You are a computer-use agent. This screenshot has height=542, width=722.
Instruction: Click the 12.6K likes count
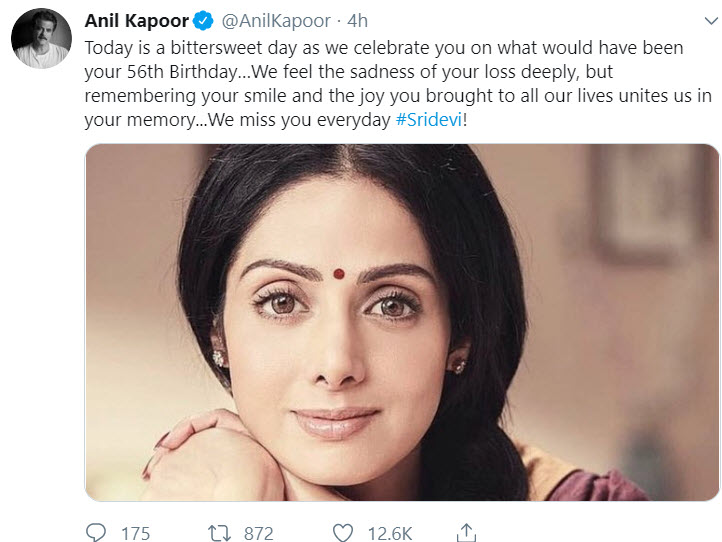pyautogui.click(x=390, y=532)
